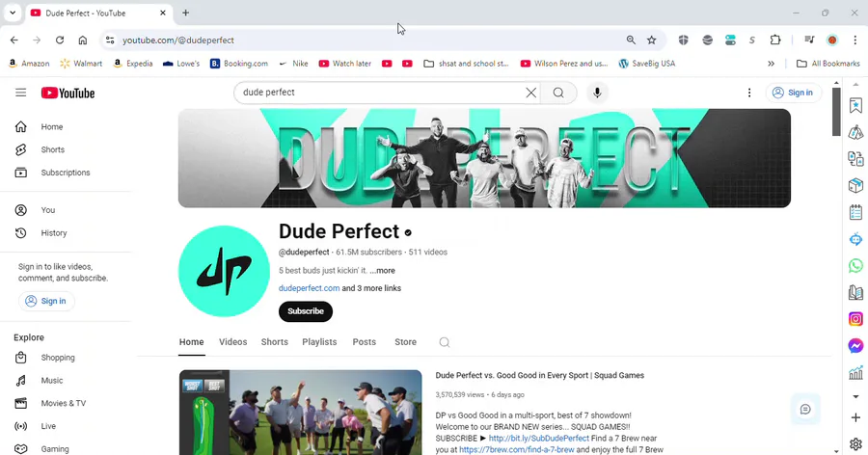868x455 pixels.
Task: Open YouTube settings three-dot menu
Action: tap(749, 93)
